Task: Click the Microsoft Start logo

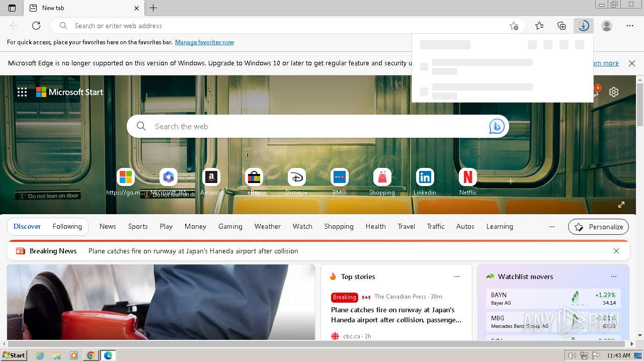Action: (x=70, y=92)
